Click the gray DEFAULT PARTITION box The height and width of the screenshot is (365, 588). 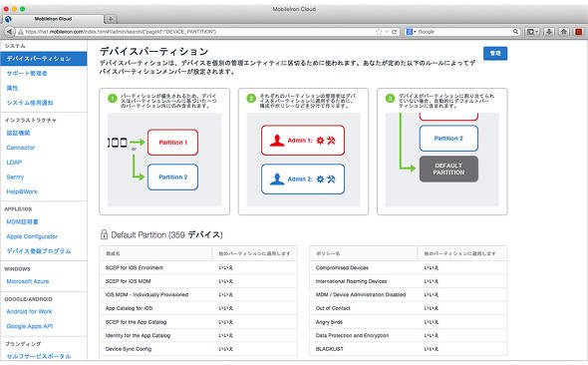[448, 169]
